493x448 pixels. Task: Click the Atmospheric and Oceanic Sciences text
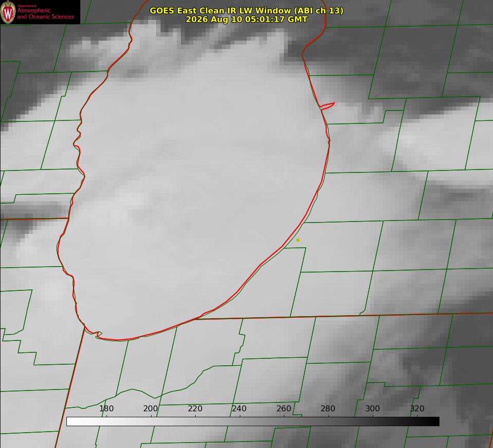coord(45,13)
